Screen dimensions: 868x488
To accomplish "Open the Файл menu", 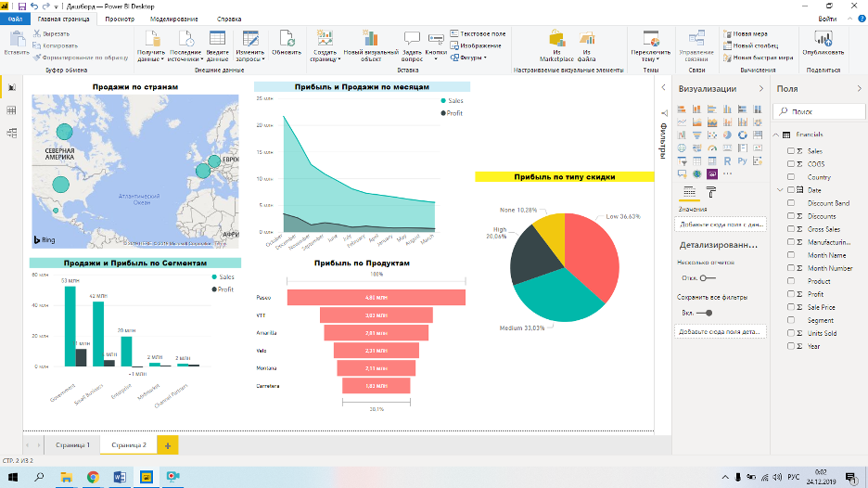I will click(15, 19).
